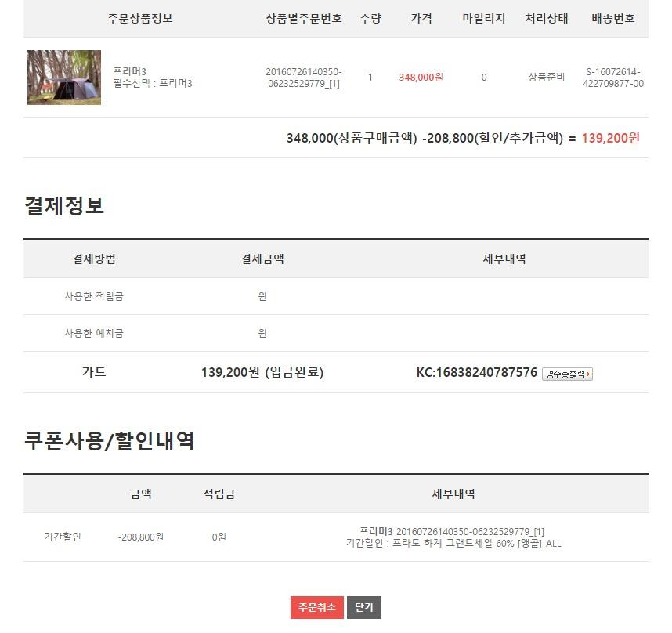Click the shipping number S-16072614-422709877-00
The width and height of the screenshot is (672, 633).
pyautogui.click(x=612, y=78)
